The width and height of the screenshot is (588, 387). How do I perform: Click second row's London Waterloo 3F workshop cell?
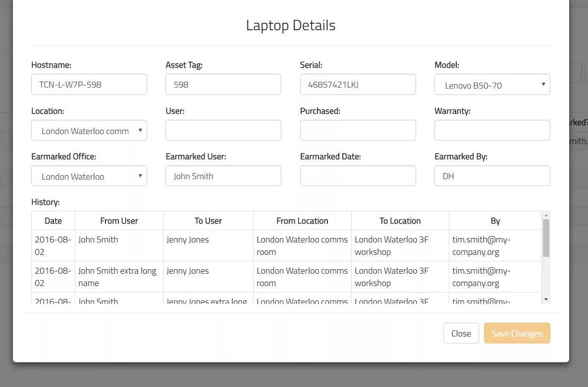400,277
